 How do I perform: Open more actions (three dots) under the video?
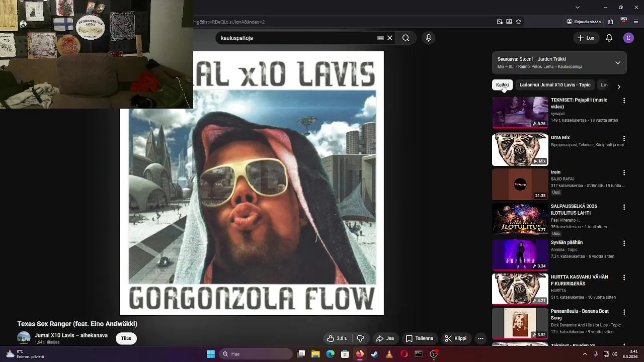click(480, 338)
